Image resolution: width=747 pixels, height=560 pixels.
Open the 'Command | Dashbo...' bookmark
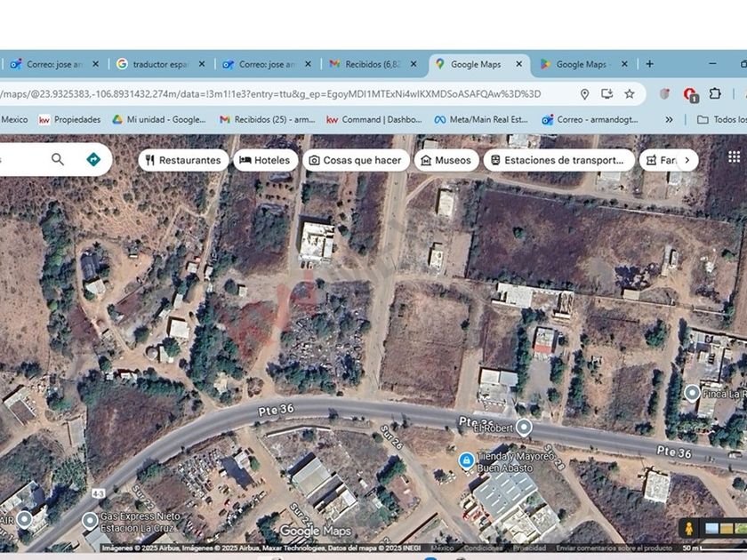tap(374, 119)
